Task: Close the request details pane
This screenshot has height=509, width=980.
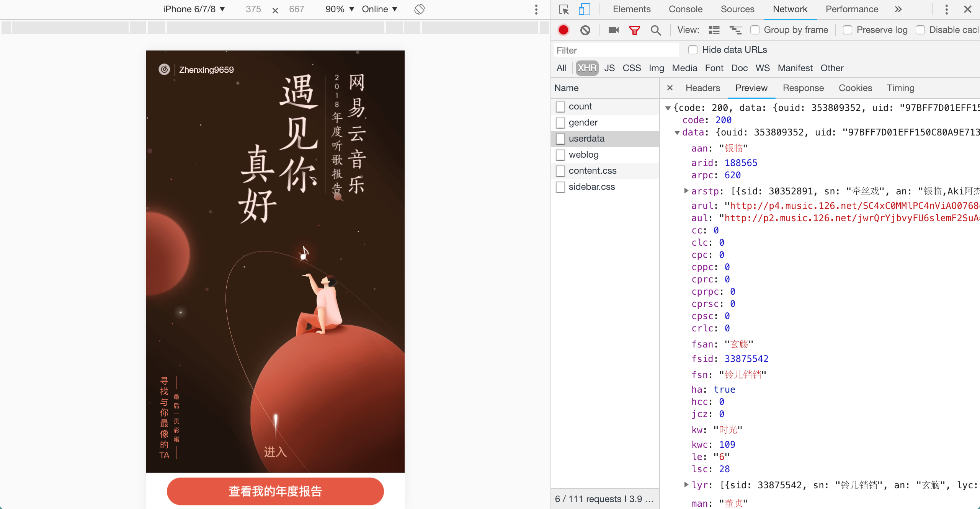Action: (670, 88)
